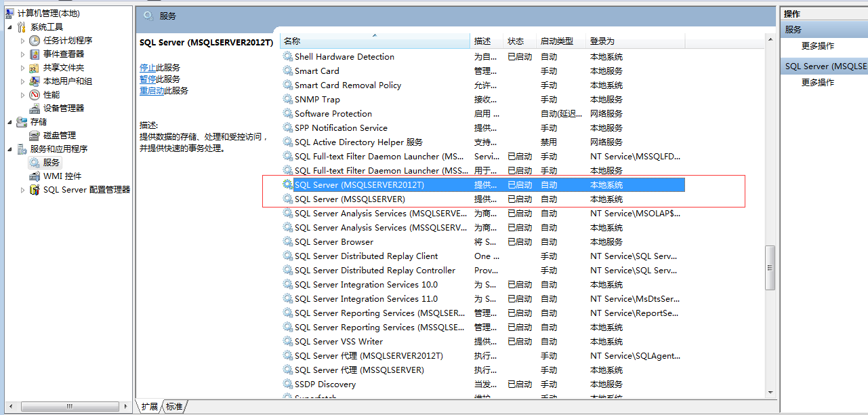Click the 本地用户和组 icon
Viewport: 868px width, 415px height.
click(35, 81)
